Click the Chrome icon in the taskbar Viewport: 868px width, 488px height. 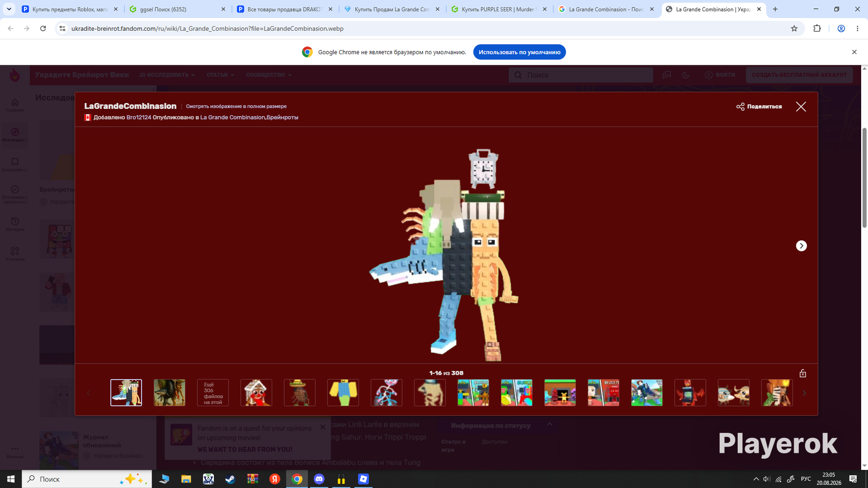[297, 479]
